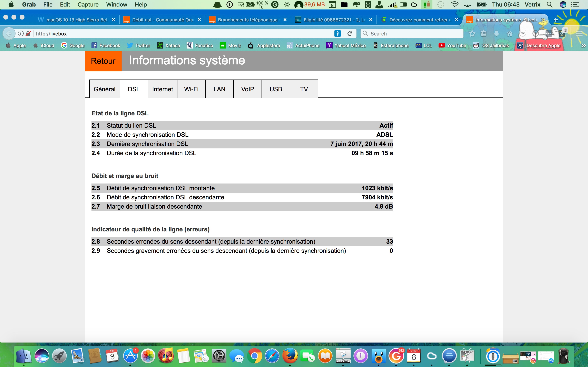
Task: Click the 1Password extension icon in address bar
Action: (x=337, y=33)
